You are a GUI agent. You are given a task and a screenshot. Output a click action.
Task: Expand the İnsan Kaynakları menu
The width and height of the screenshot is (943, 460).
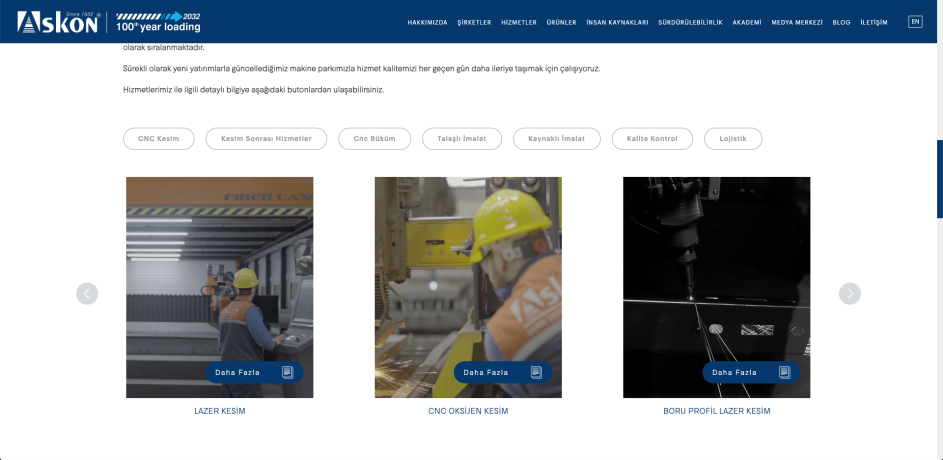pos(617,22)
